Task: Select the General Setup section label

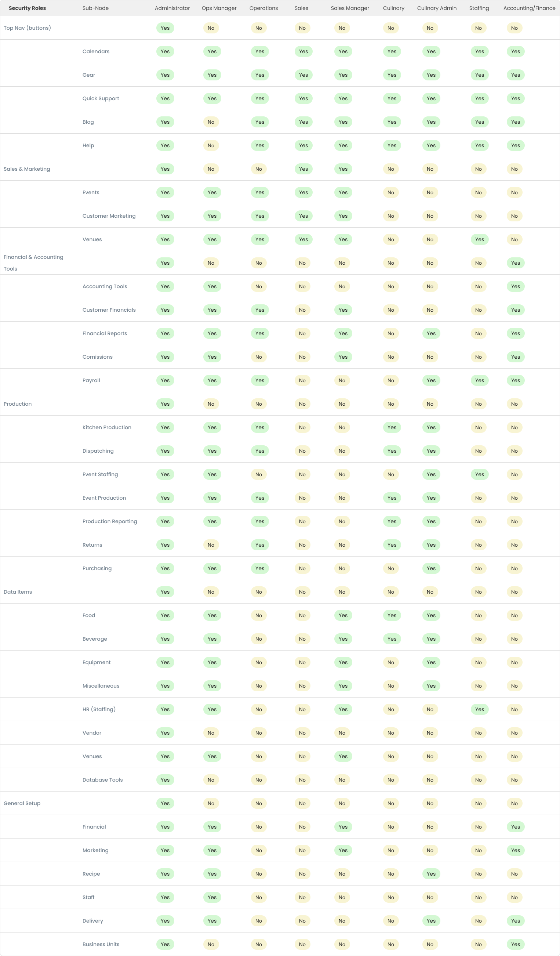Action: pos(22,803)
